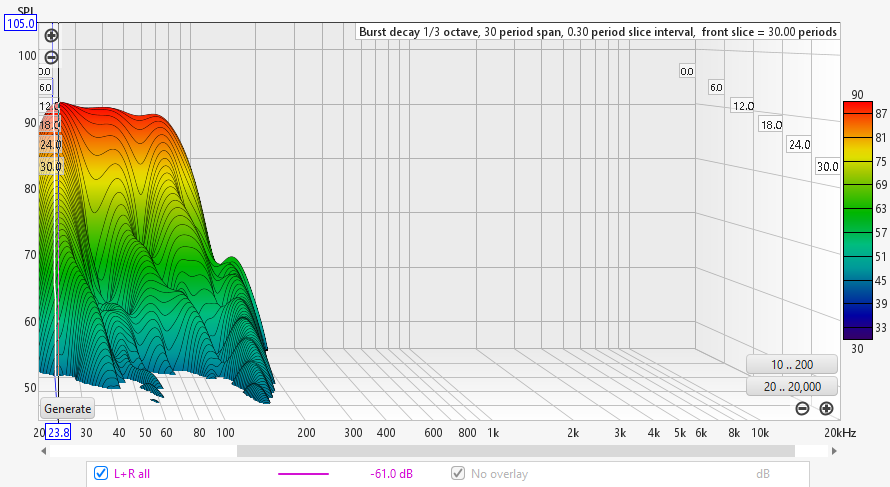Click the horizontal scrollbar right arrow
The height and width of the screenshot is (487, 890).
[x=834, y=451]
